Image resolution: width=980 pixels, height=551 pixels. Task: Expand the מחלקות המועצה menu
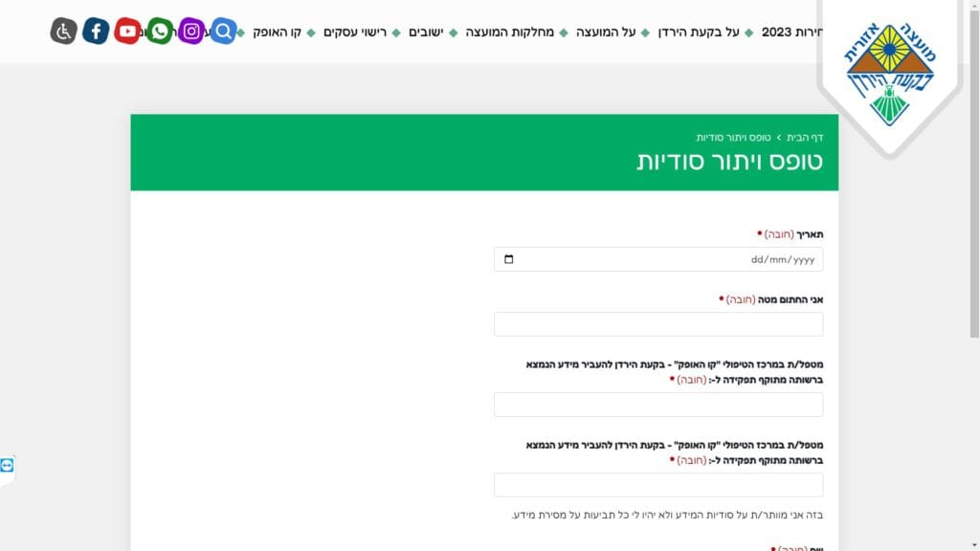click(x=509, y=33)
